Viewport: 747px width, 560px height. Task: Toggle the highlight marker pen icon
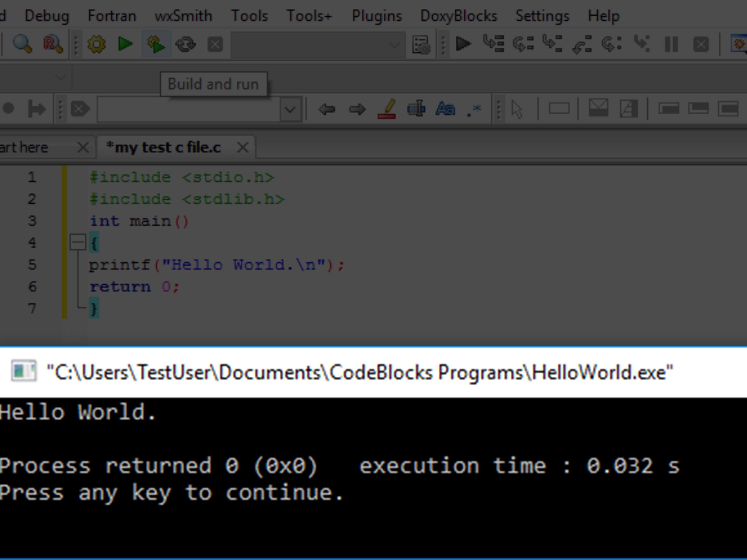[387, 109]
